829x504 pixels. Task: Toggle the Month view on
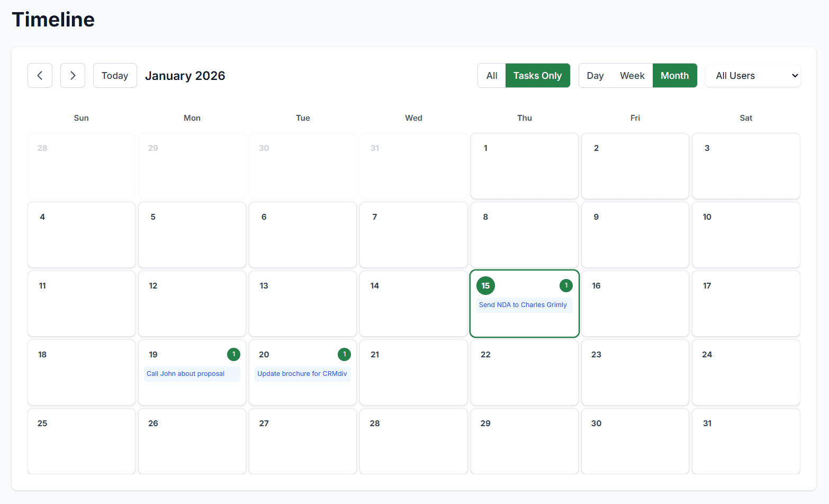(674, 75)
